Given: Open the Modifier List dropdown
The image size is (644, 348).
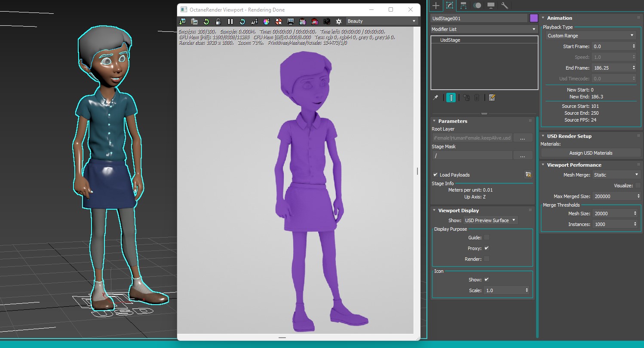Looking at the screenshot, I should pos(484,29).
